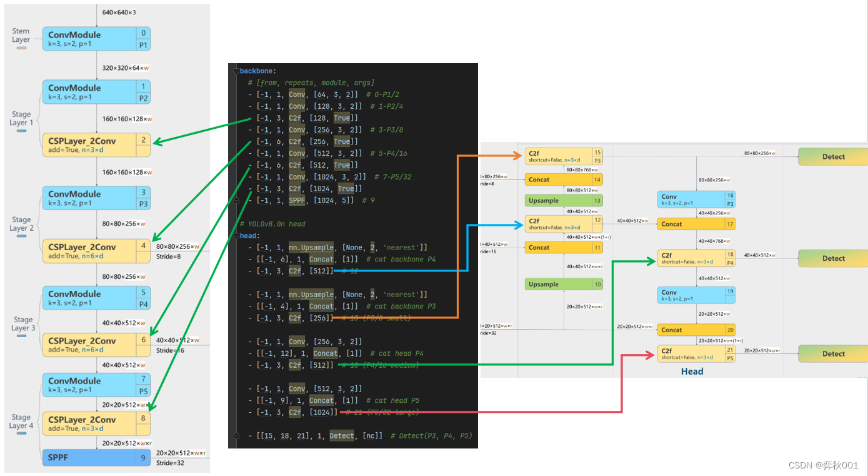Click the Head section title
Image resolution: width=868 pixels, height=476 pixels.
point(692,372)
